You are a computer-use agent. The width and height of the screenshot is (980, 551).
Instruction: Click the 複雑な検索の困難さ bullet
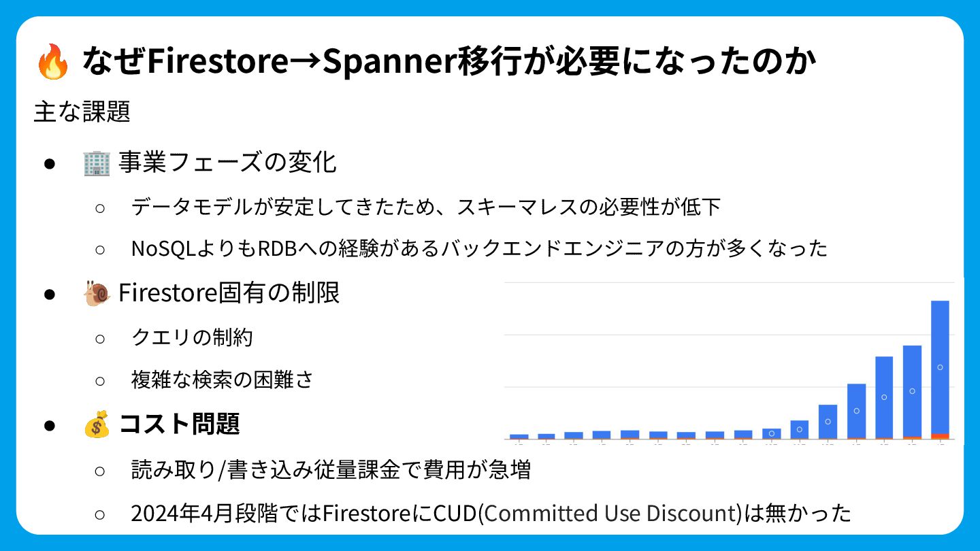tap(222, 379)
